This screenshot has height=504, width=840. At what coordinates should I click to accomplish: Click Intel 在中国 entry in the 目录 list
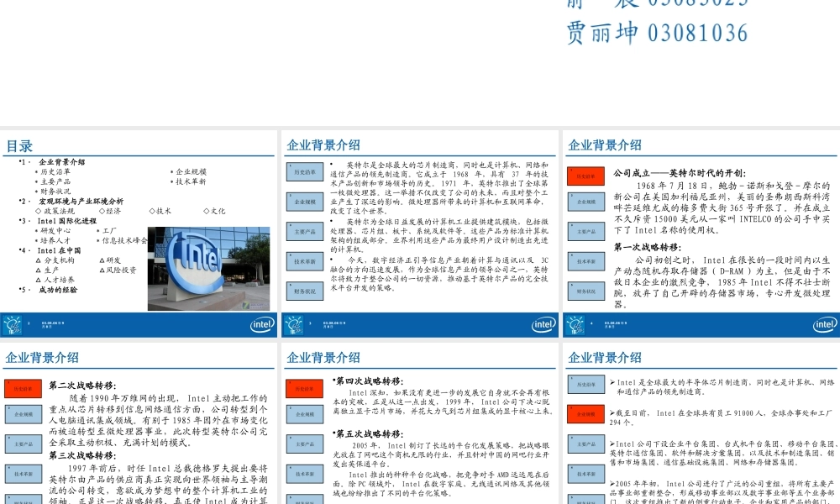pos(59,250)
